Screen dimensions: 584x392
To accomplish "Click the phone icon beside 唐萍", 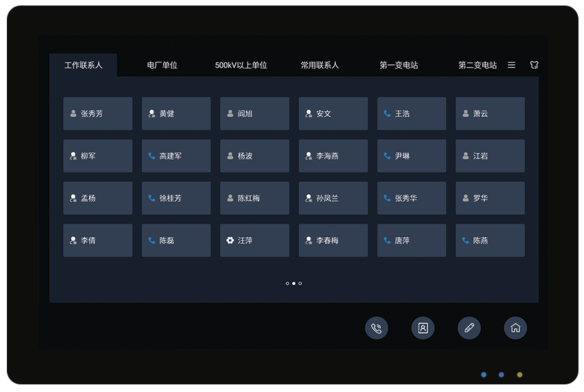I will point(387,241).
